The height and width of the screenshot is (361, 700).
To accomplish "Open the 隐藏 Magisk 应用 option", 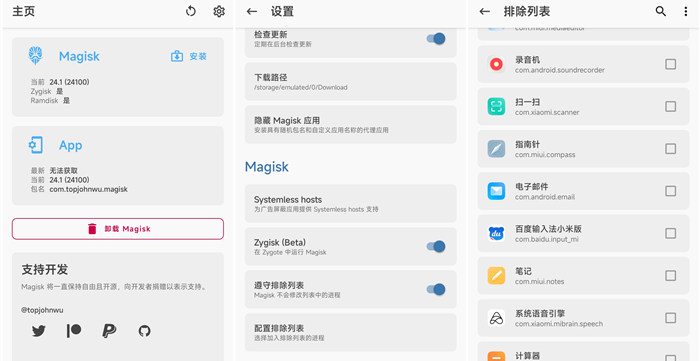I will point(350,124).
